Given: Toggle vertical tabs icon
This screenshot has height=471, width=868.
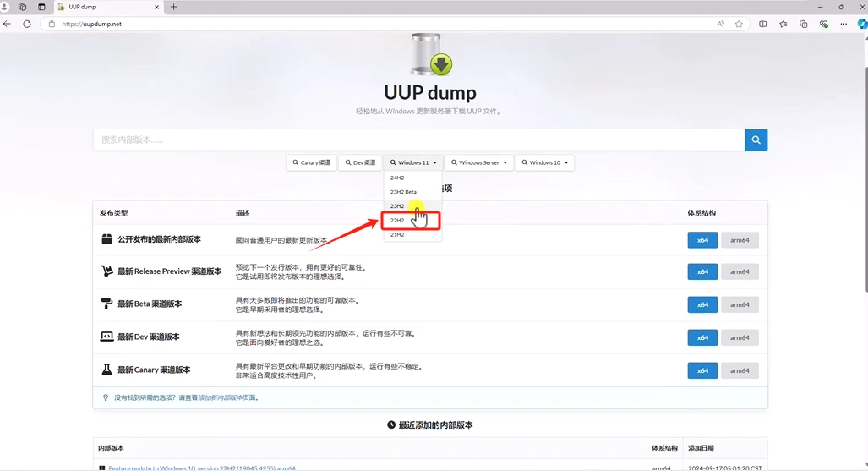Looking at the screenshot, I should (x=41, y=8).
